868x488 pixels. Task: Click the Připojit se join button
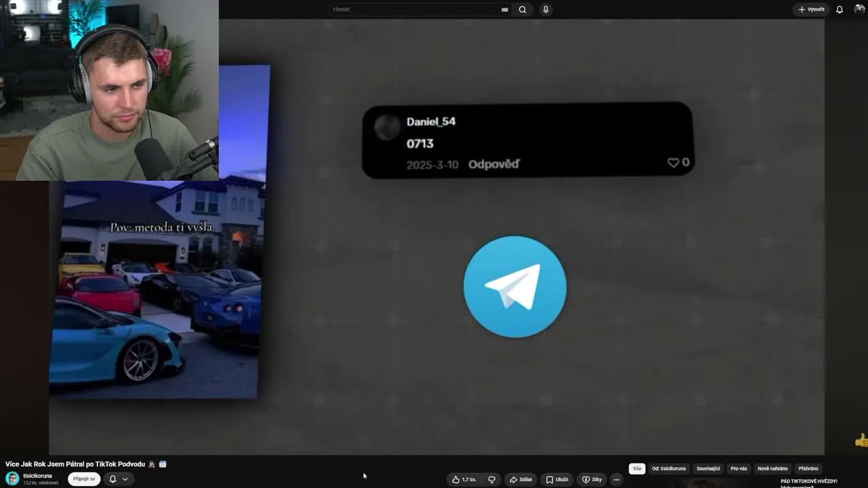(x=84, y=479)
